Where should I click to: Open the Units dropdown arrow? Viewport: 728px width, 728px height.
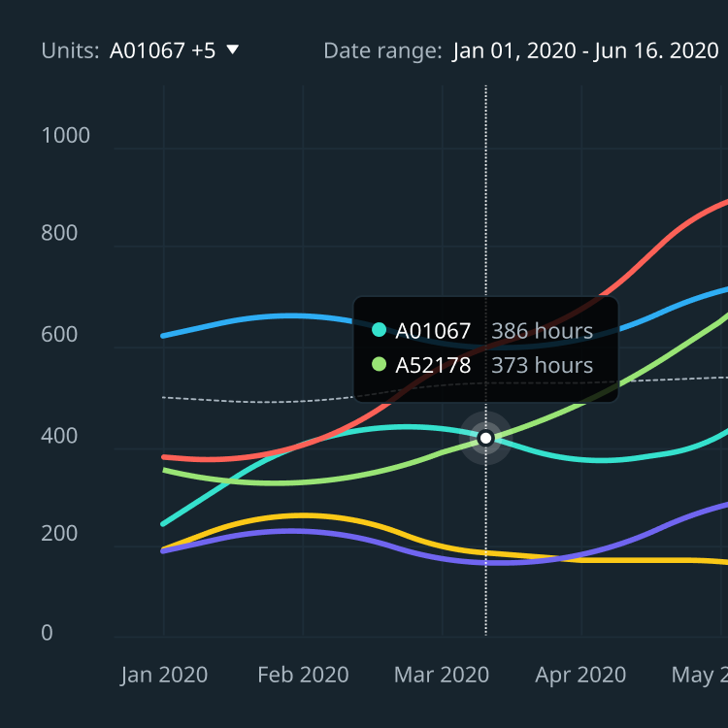(232, 50)
